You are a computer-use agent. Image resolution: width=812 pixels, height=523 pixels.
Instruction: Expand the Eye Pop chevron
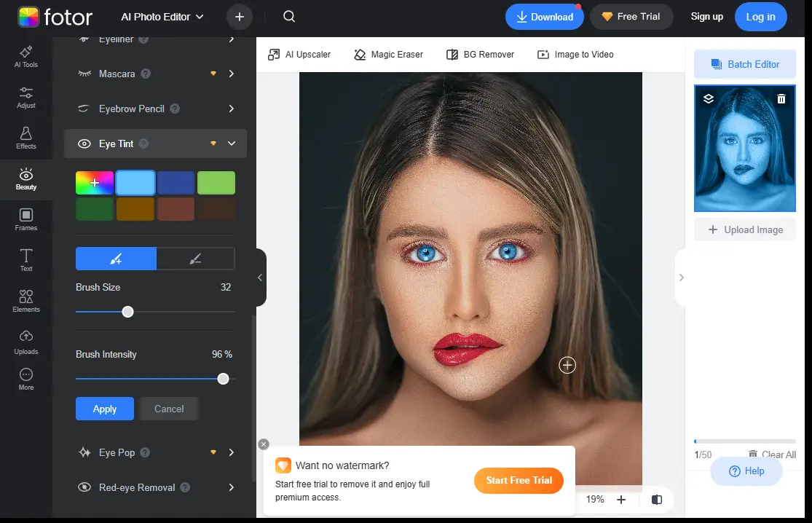(x=231, y=452)
